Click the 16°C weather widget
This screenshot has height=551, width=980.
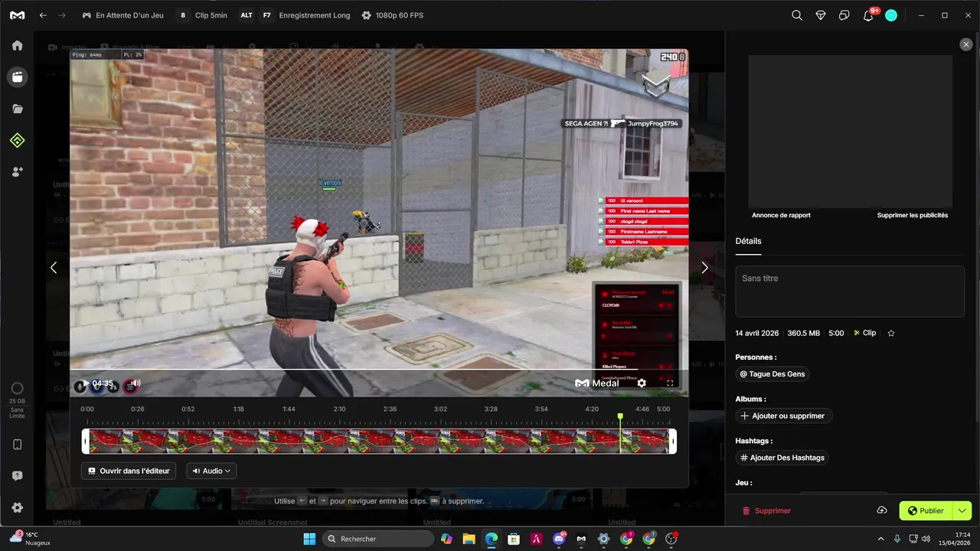(31, 539)
